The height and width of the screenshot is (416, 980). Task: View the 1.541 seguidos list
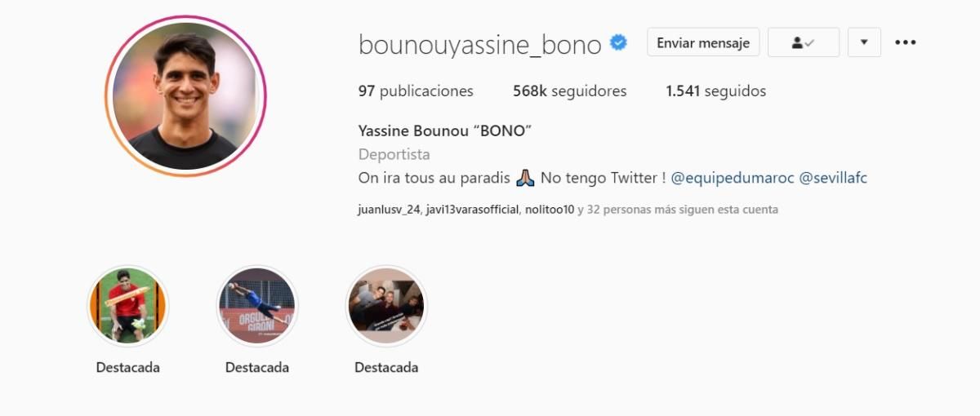[715, 91]
